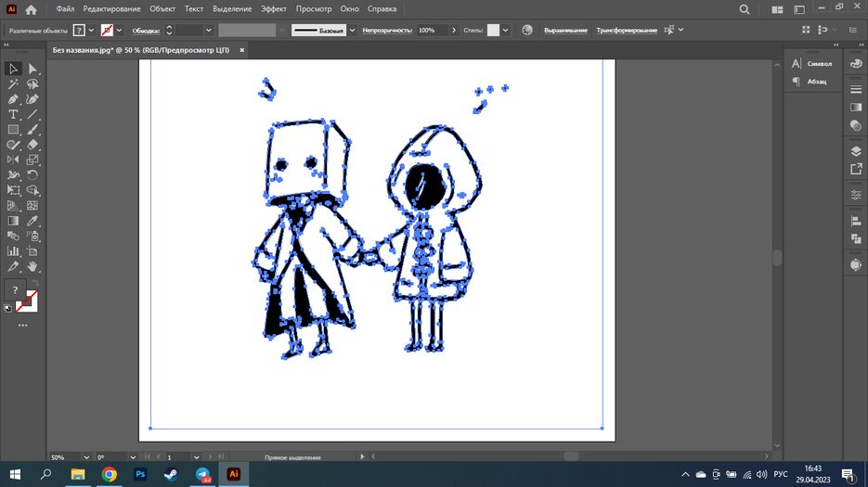Viewport: 868px width, 487px height.
Task: Toggle default fill and stroke colors
Action: [x=7, y=309]
